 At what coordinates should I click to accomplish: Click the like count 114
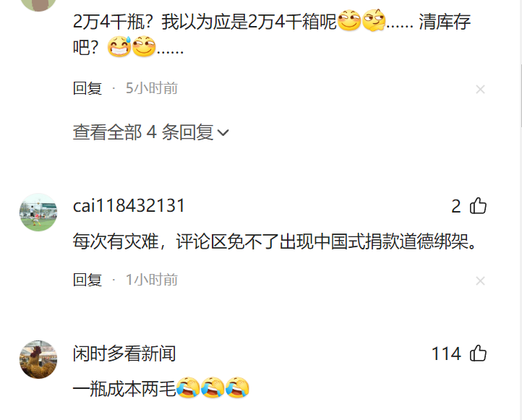click(x=446, y=353)
